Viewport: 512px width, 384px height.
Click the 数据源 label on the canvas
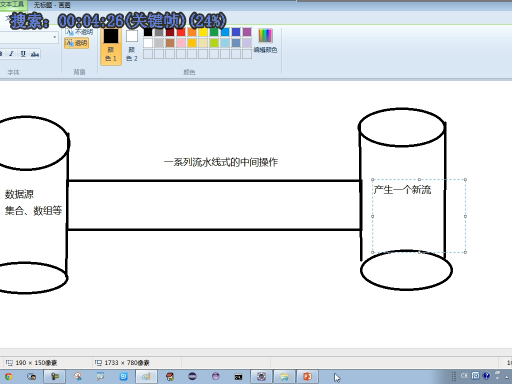[19, 194]
